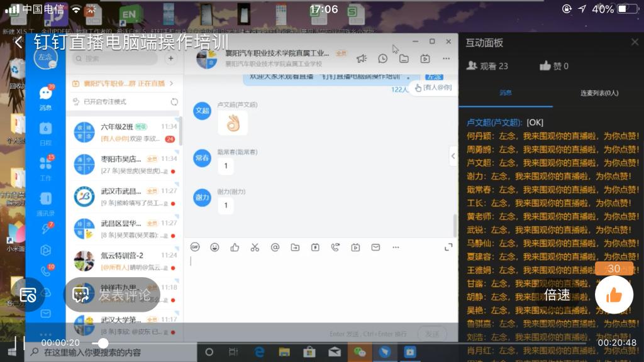The width and height of the screenshot is (644, 362).
Task: Open the 六年级2班 conversation
Action: [x=123, y=132]
